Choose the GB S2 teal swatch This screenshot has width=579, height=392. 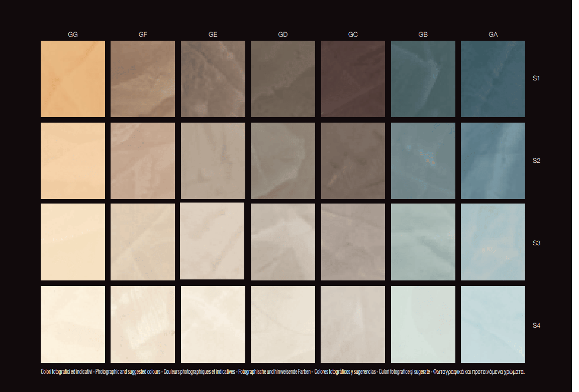coord(423,161)
